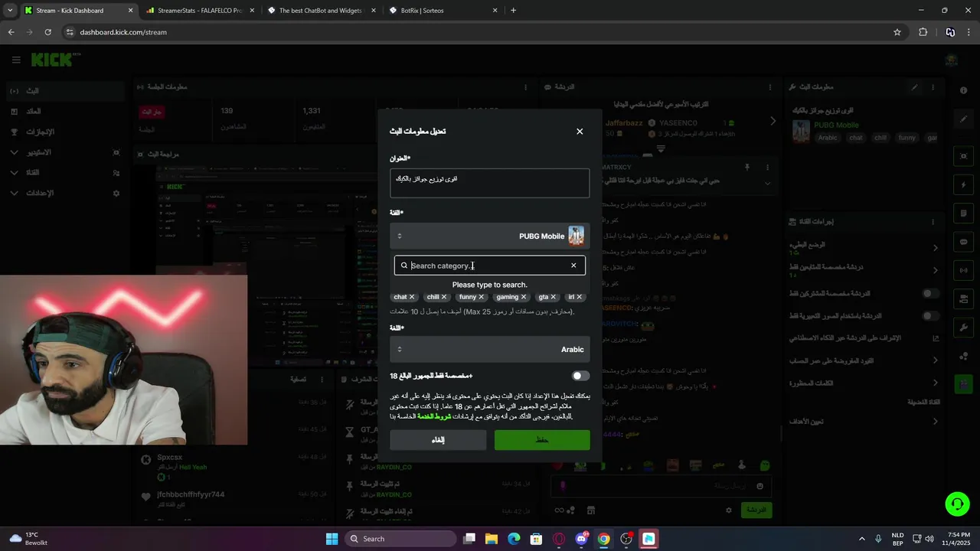Click the pencil edit icon in stream info panel

pyautogui.click(x=914, y=87)
